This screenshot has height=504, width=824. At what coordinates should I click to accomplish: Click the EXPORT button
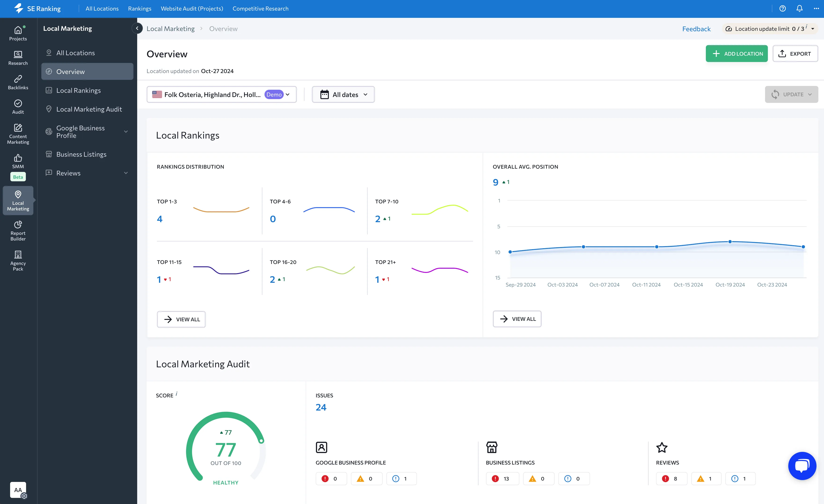(x=795, y=54)
